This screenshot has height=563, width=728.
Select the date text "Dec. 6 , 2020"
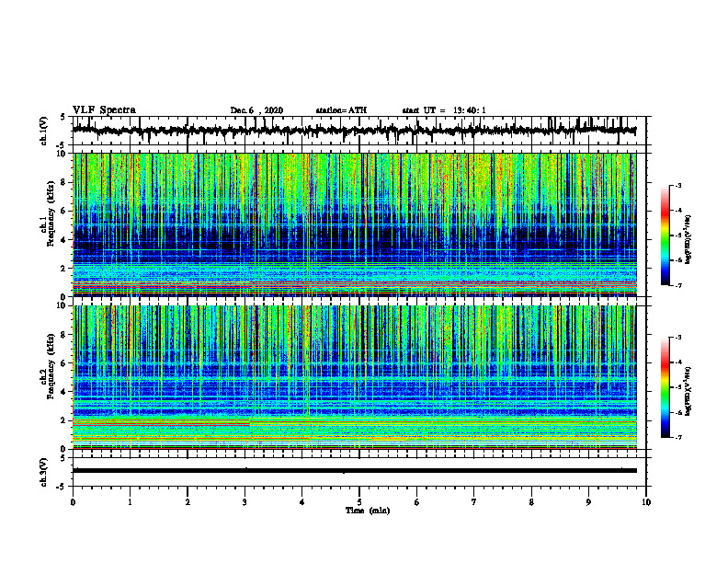coord(256,110)
